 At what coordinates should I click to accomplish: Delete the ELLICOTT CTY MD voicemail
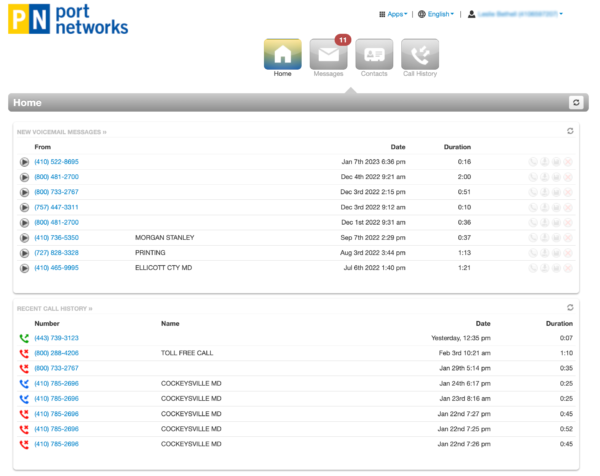pos(568,268)
